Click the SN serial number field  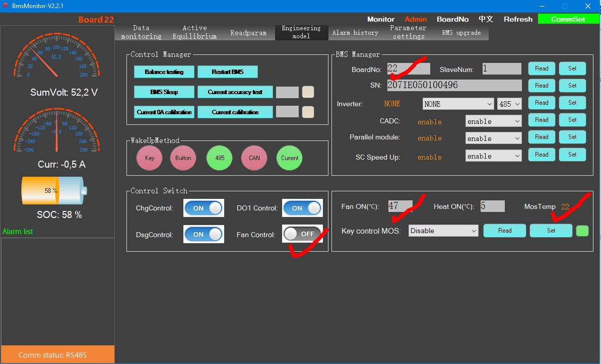click(454, 85)
